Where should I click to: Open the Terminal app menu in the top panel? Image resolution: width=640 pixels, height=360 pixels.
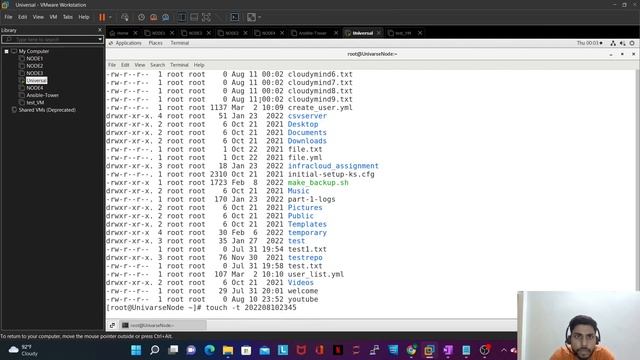tap(180, 43)
